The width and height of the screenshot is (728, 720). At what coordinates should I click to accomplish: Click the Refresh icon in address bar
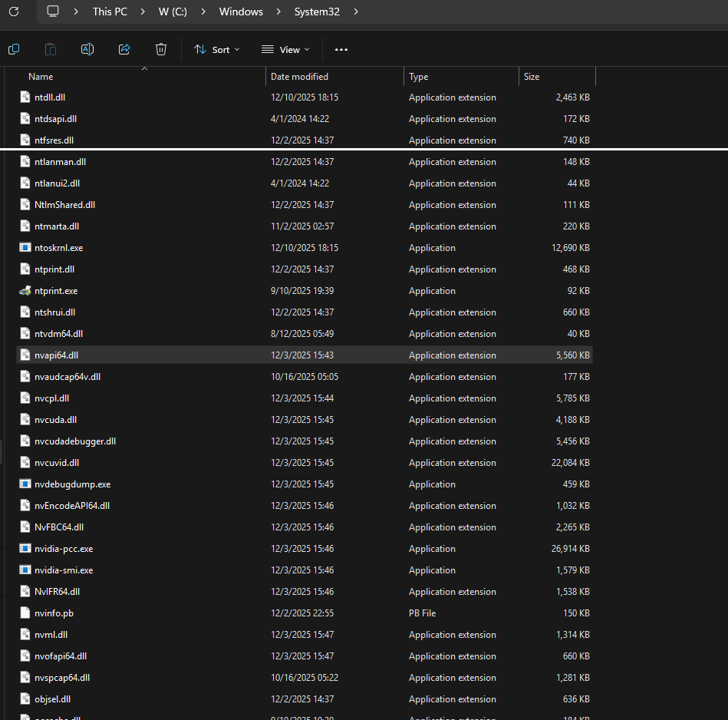coord(14,12)
